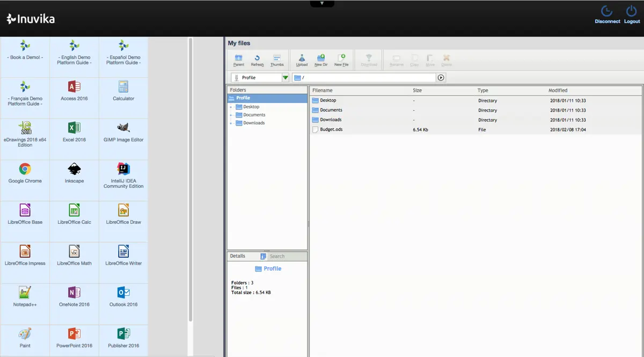Launch LibreOffice Writer
Viewport: 644px width, 357px height.
click(123, 263)
